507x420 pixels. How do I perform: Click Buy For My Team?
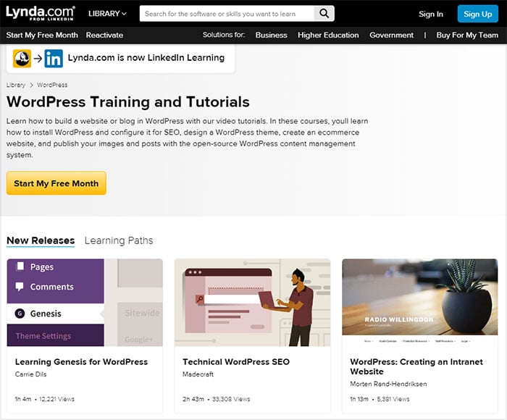coord(467,35)
